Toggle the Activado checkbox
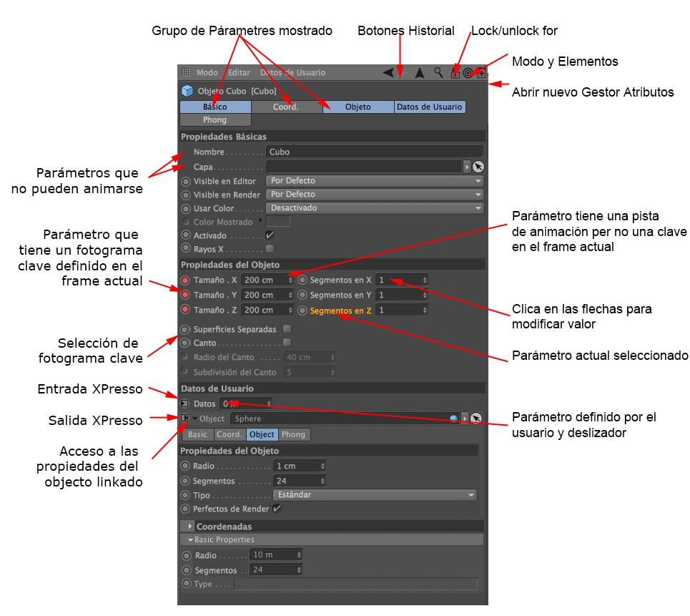The width and height of the screenshot is (690, 616). pyautogui.click(x=270, y=235)
